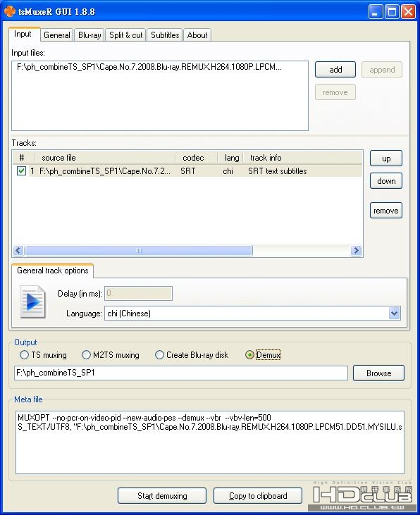Click the lang column header
This screenshot has width=420, height=515.
click(231, 158)
